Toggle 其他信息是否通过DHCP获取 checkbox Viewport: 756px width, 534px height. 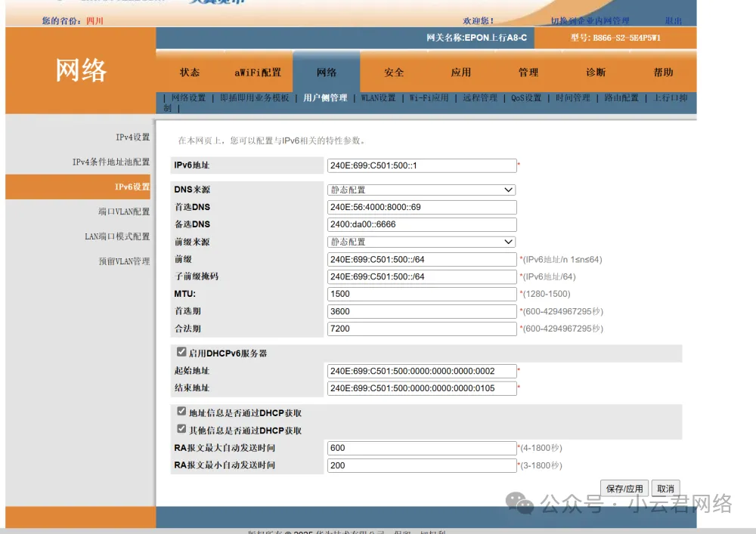(x=181, y=428)
